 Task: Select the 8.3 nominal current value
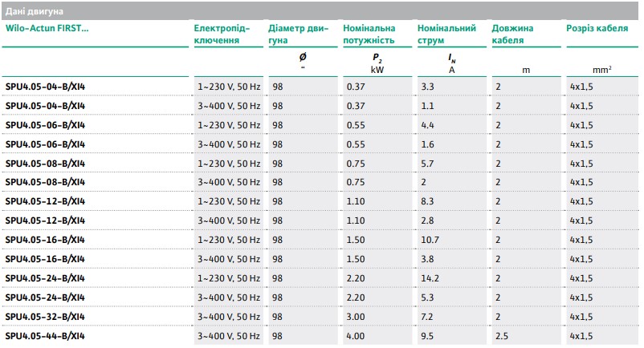coord(427,201)
